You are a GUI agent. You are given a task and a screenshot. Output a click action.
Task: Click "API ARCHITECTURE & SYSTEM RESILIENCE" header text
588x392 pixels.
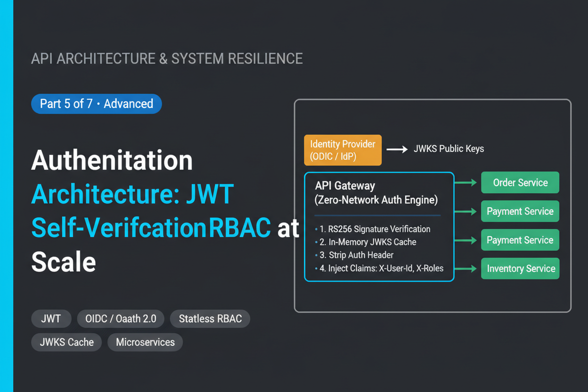(x=167, y=58)
